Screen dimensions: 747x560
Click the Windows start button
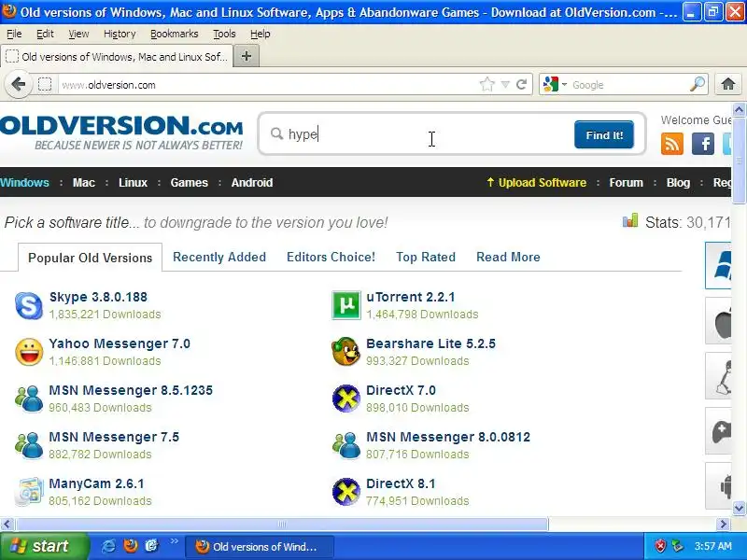coord(44,546)
